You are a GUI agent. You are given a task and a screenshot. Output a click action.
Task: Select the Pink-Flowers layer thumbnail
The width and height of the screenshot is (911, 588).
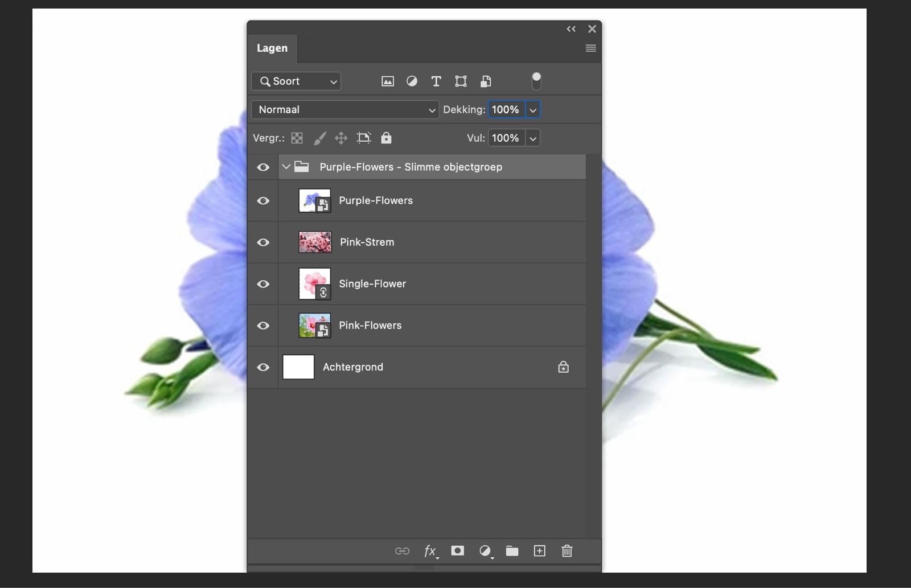pyautogui.click(x=315, y=326)
